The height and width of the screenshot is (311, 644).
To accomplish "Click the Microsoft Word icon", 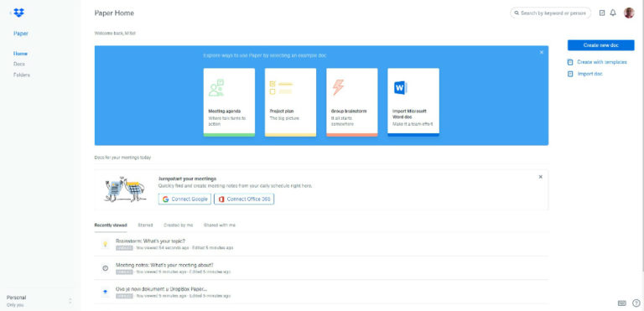I will coord(401,88).
